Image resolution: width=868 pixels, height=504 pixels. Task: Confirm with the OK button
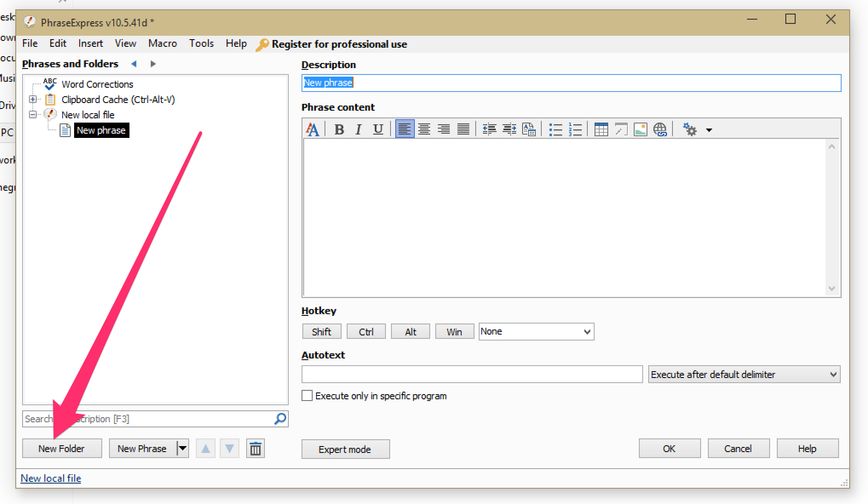[670, 449]
